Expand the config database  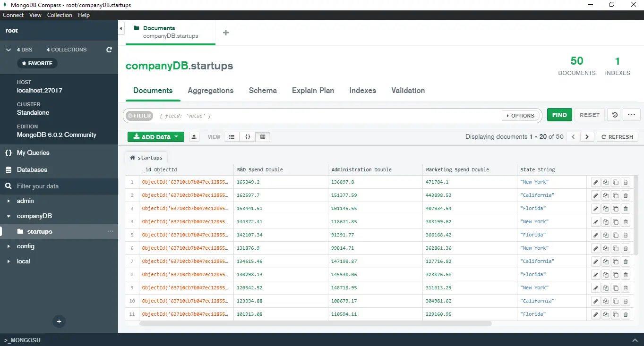click(x=9, y=246)
